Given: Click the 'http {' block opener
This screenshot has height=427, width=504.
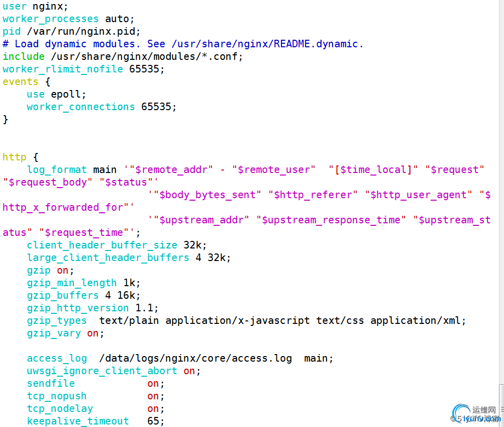Looking at the screenshot, I should tap(21, 157).
